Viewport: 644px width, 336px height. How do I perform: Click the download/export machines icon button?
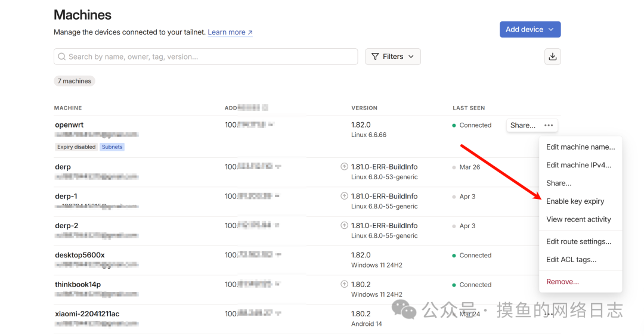tap(552, 57)
